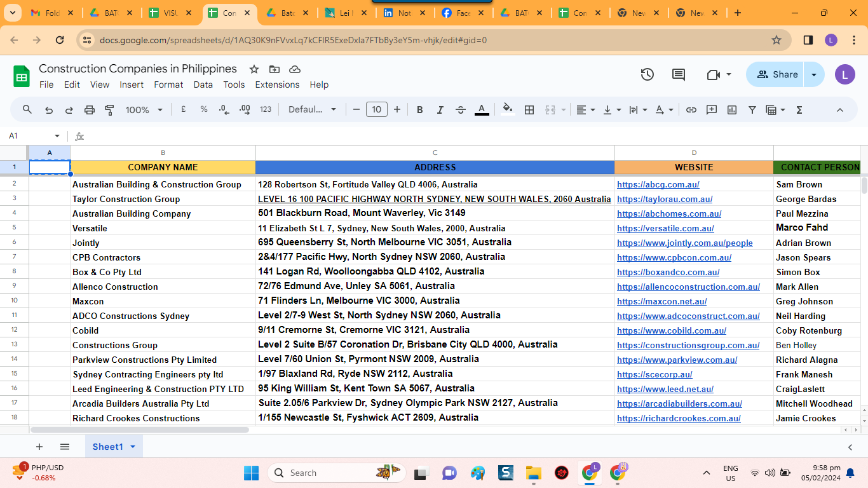Star the Construction Companies document
Screen dimensions: 868x488
[x=254, y=69]
